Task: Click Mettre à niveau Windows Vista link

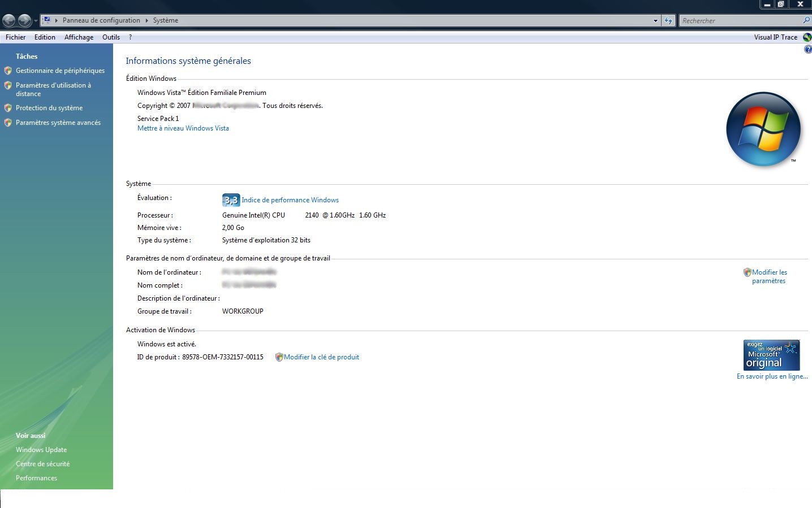Action: point(183,128)
